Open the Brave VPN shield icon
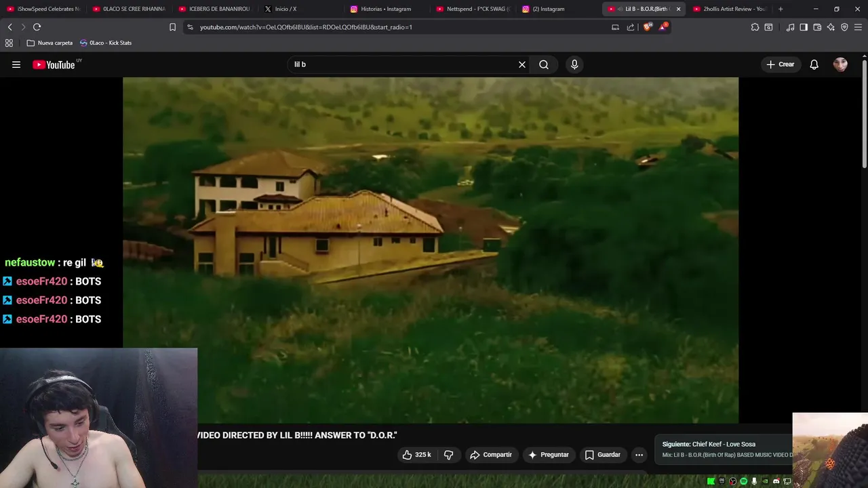Viewport: 868px width, 488px height. click(x=844, y=27)
